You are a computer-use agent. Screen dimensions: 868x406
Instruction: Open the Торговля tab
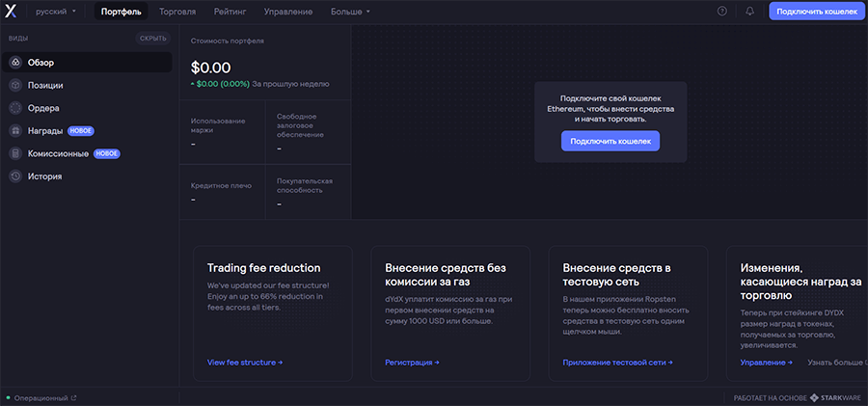pyautogui.click(x=177, y=11)
